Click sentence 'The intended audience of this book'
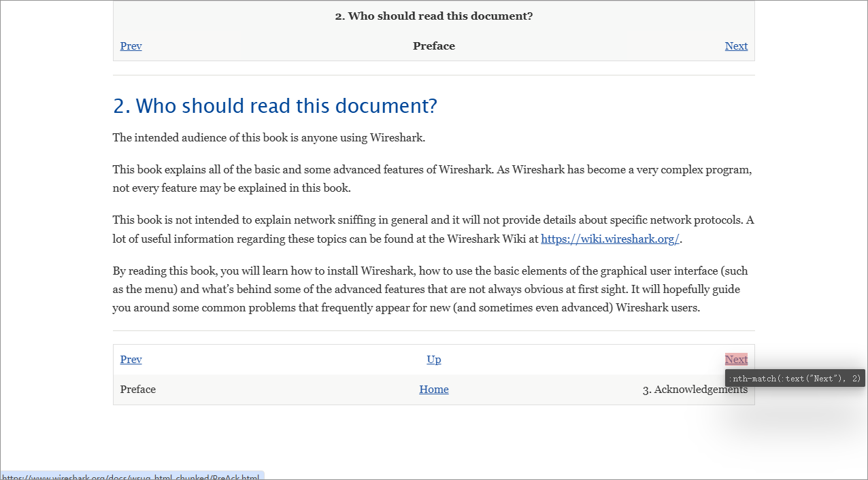The image size is (868, 480). click(x=269, y=138)
